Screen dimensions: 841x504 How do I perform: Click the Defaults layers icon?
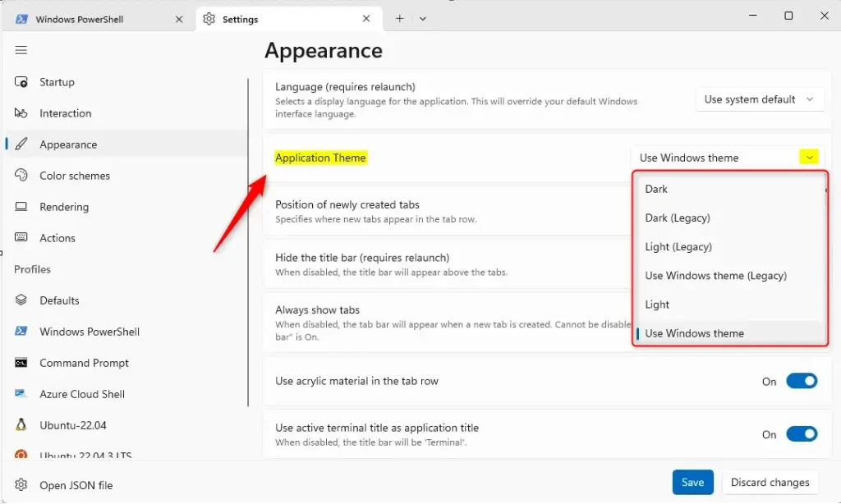pos(21,300)
